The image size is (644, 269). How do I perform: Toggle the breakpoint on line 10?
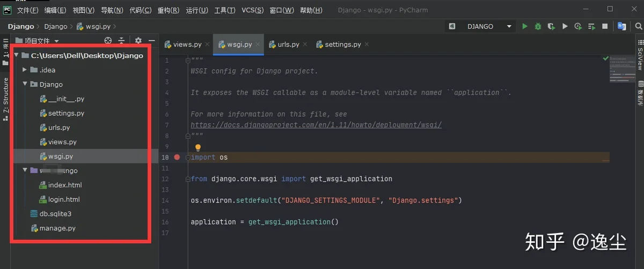click(177, 157)
